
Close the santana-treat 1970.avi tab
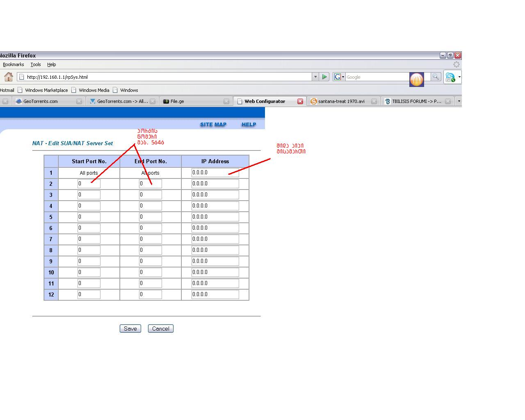click(x=374, y=101)
